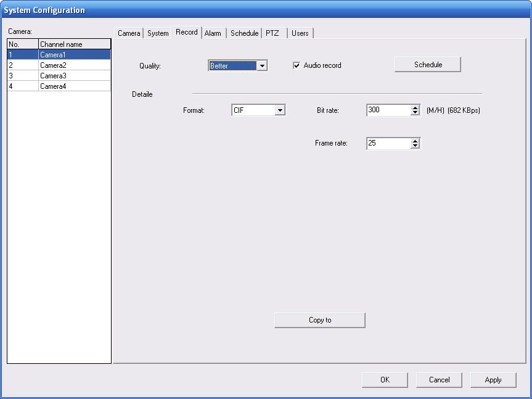The height and width of the screenshot is (399, 532).
Task: Decrease frame rate with down arrow
Action: pyautogui.click(x=415, y=146)
